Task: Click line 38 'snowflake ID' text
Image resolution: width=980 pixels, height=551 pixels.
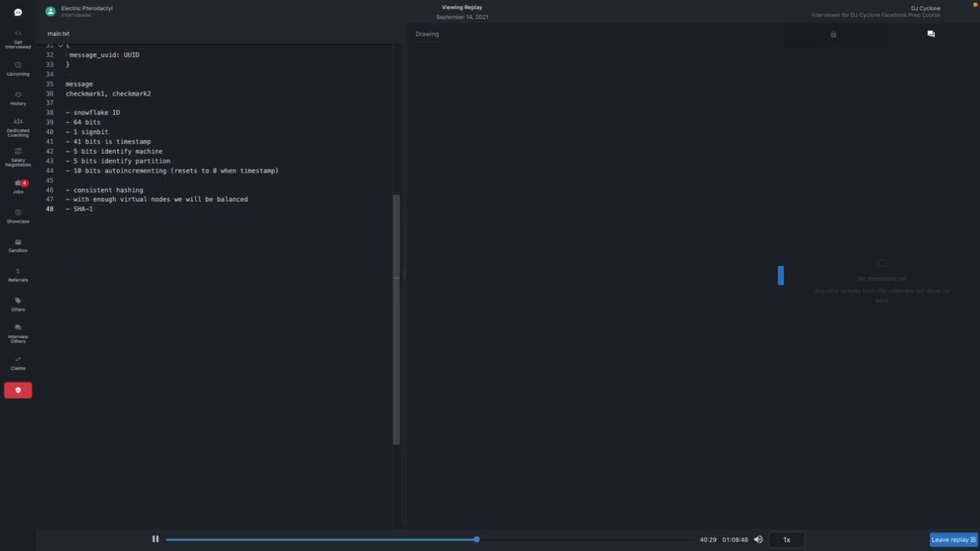Action: click(x=96, y=112)
